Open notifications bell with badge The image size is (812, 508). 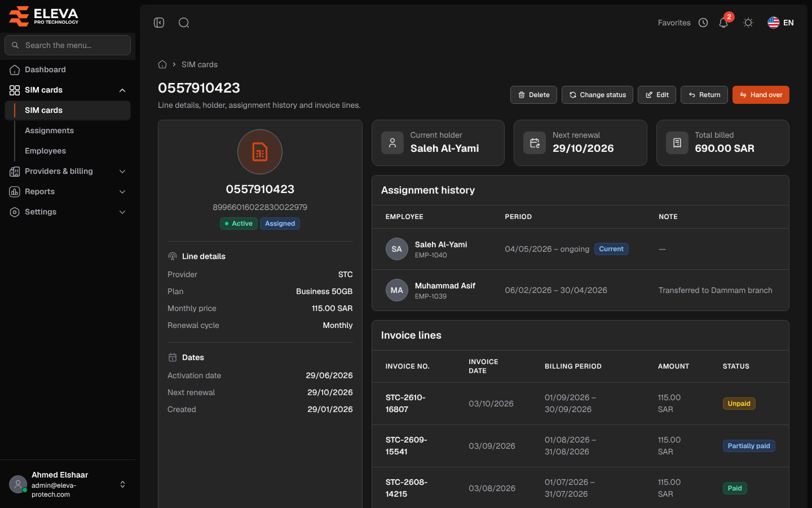pos(723,23)
